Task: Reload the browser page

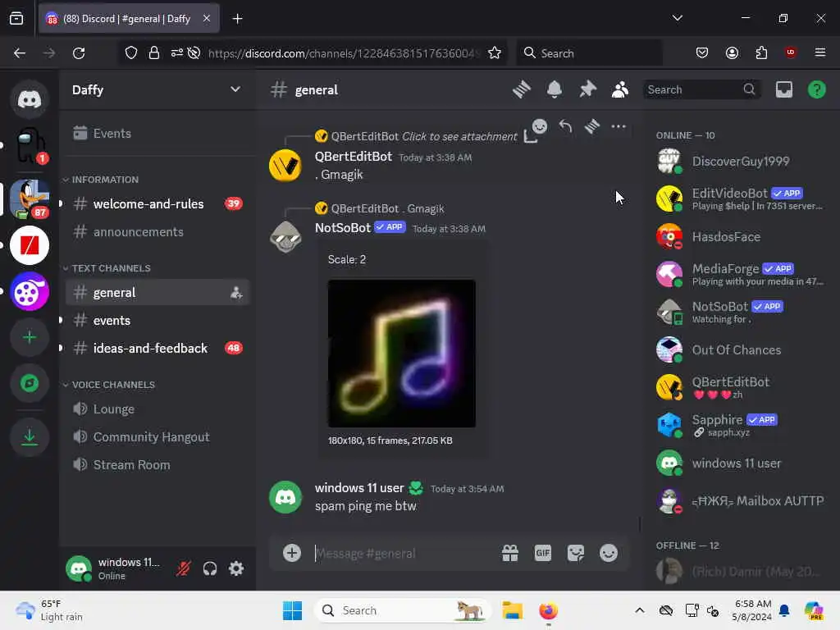Action: 79,53
